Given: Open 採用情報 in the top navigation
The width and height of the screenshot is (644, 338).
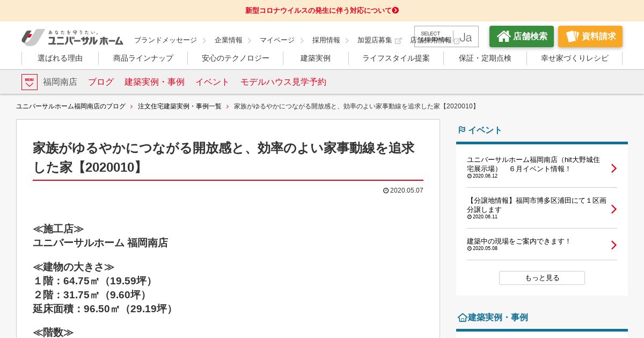Looking at the screenshot, I should pos(326,40).
